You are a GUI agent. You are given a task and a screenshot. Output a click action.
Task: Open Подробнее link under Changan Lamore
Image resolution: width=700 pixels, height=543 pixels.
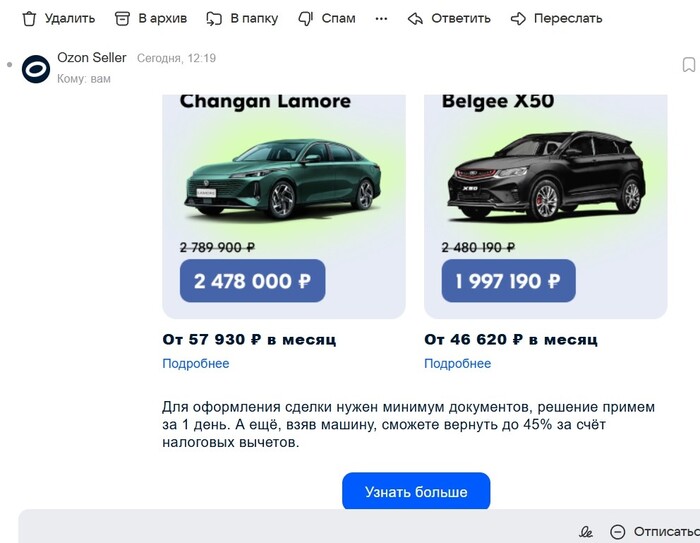pyautogui.click(x=196, y=363)
